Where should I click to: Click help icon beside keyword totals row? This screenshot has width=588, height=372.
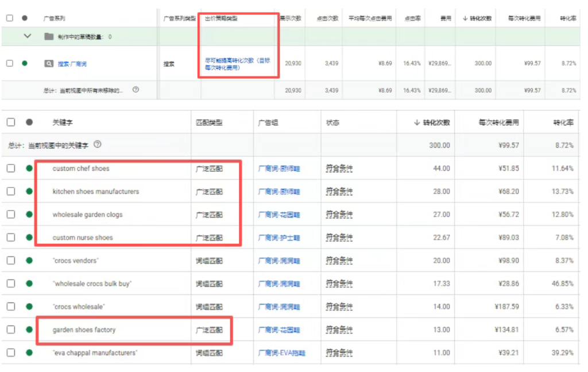tap(98, 145)
